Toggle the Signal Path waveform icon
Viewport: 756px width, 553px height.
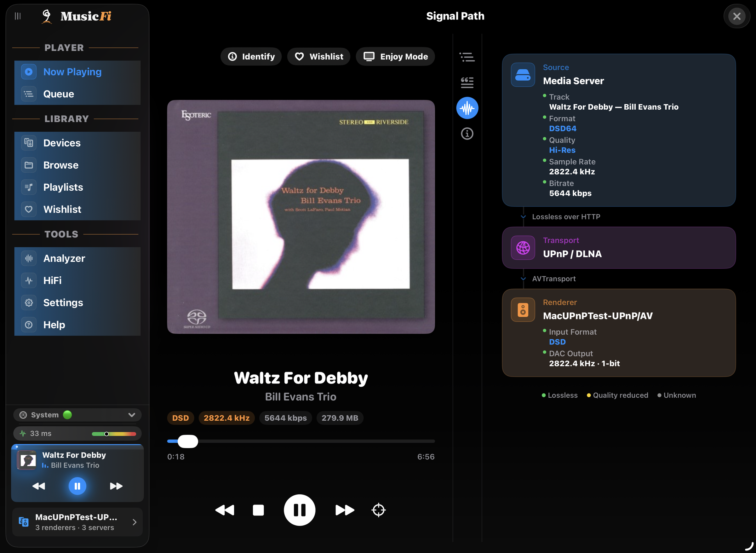(467, 108)
